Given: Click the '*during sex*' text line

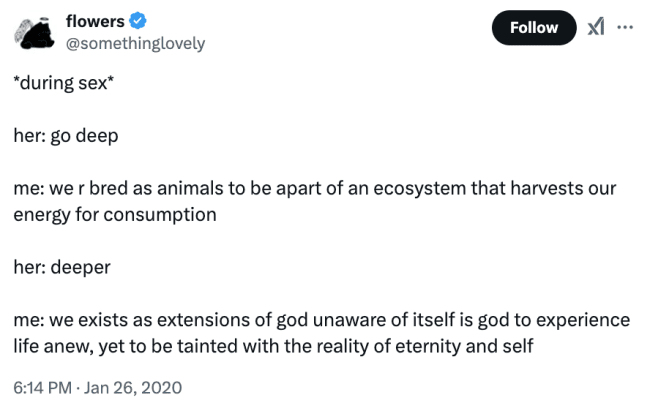Looking at the screenshot, I should [x=60, y=83].
